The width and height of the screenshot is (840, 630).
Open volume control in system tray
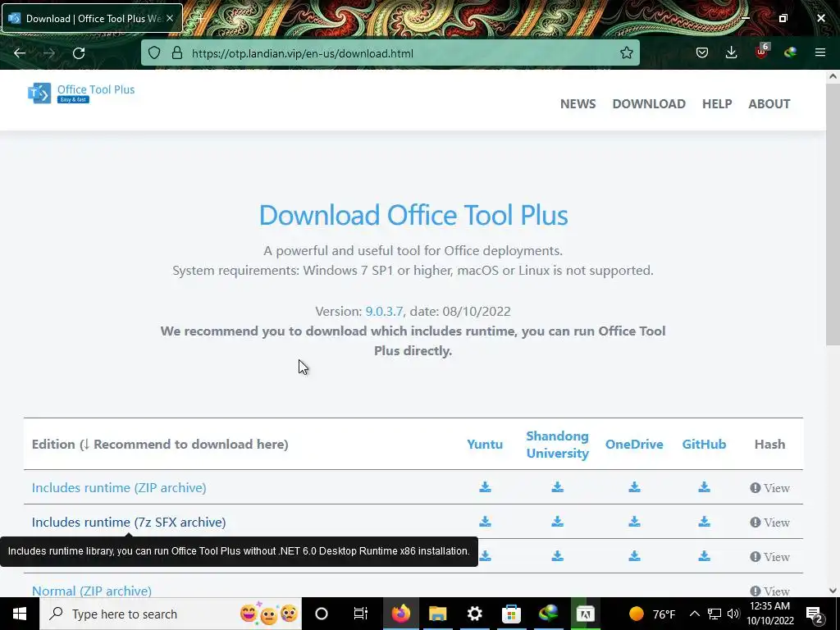733,614
